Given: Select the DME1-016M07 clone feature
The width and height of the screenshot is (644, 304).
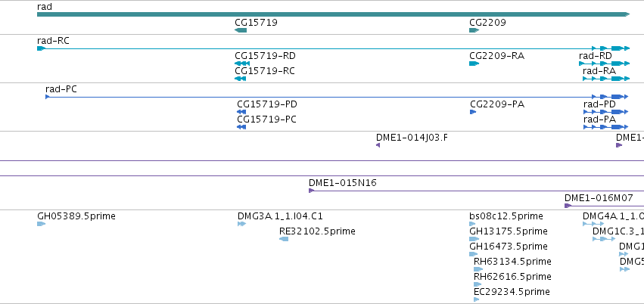Looking at the screenshot, I should point(604,206).
